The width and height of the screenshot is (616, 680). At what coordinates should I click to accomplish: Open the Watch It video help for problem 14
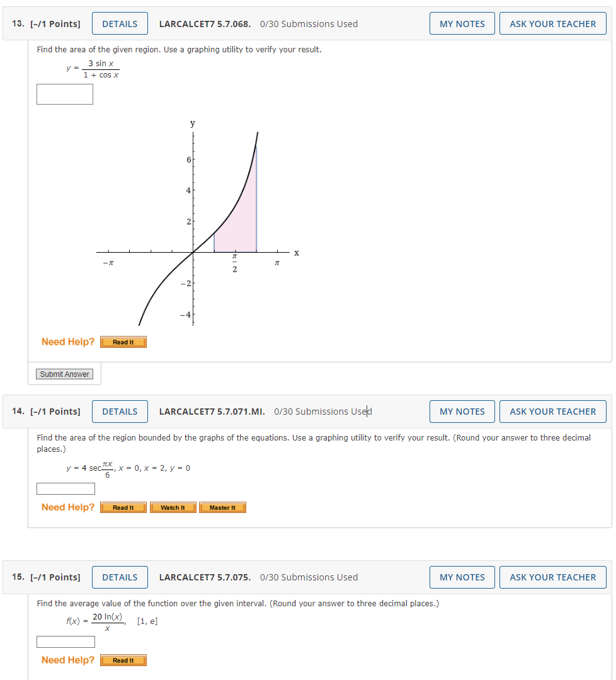[x=173, y=507]
